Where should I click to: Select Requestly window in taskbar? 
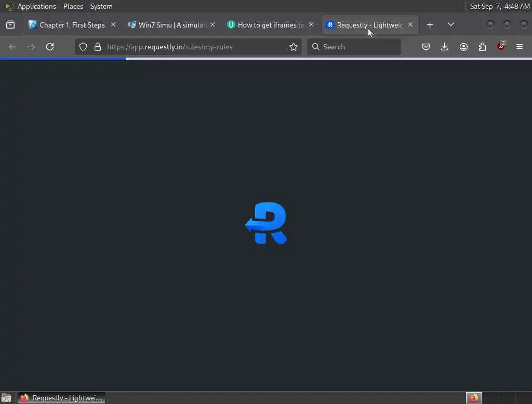(x=62, y=398)
